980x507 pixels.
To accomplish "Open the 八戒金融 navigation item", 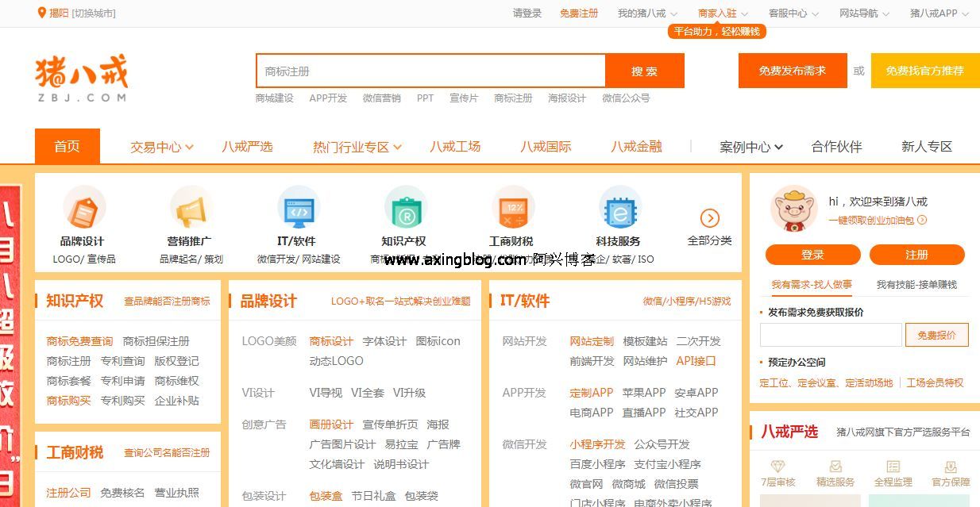I will [x=636, y=147].
